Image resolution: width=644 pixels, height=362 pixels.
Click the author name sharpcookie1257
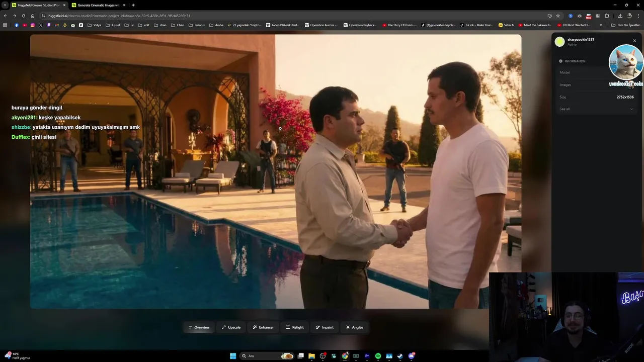coord(581,40)
